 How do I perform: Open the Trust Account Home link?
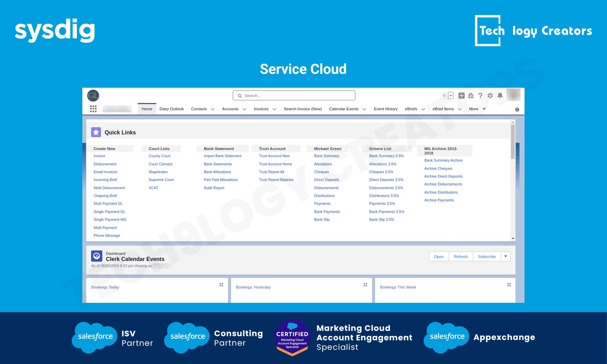(275, 164)
